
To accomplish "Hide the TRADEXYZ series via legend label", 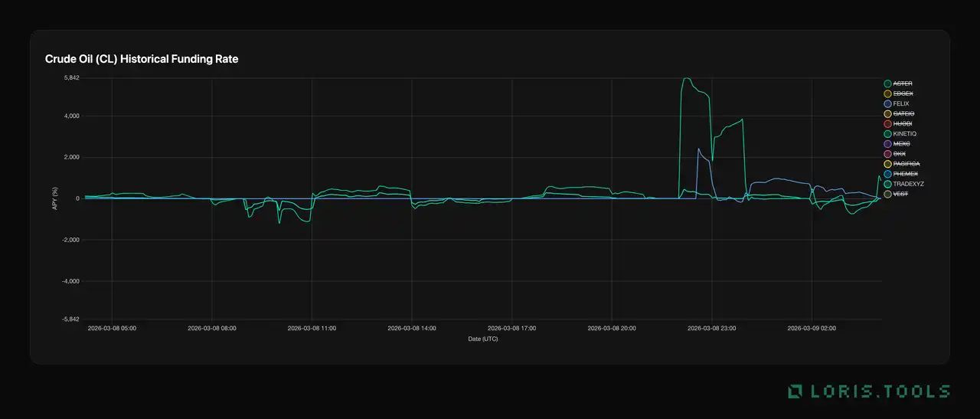I will [908, 184].
